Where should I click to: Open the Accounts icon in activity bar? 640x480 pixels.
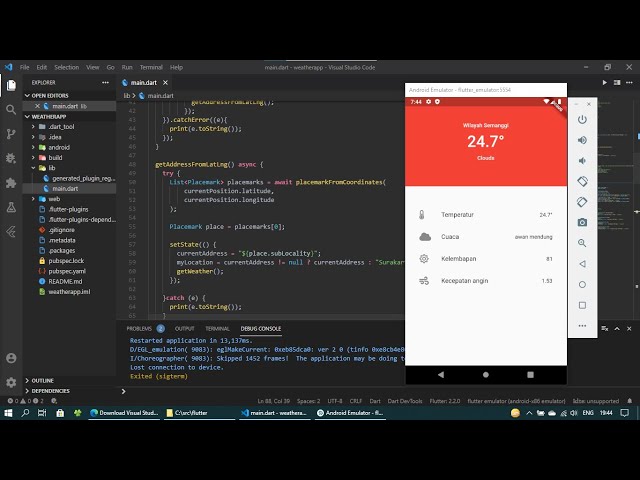11,358
